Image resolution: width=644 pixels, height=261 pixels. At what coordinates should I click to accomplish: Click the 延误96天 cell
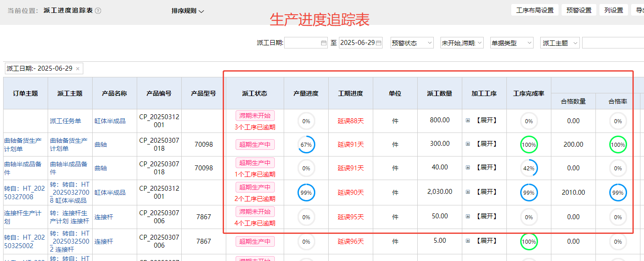coord(351,241)
